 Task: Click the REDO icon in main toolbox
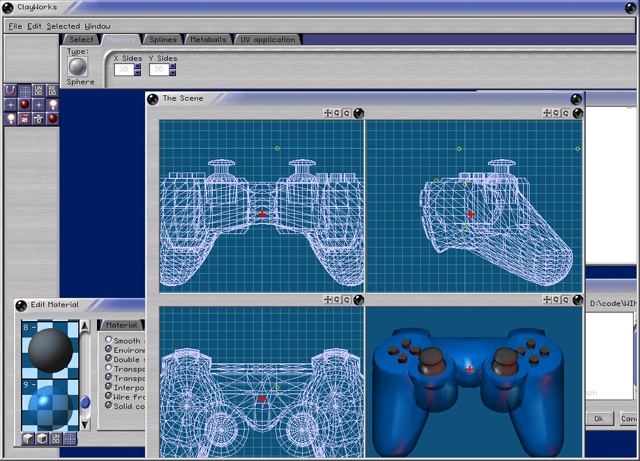click(x=52, y=91)
